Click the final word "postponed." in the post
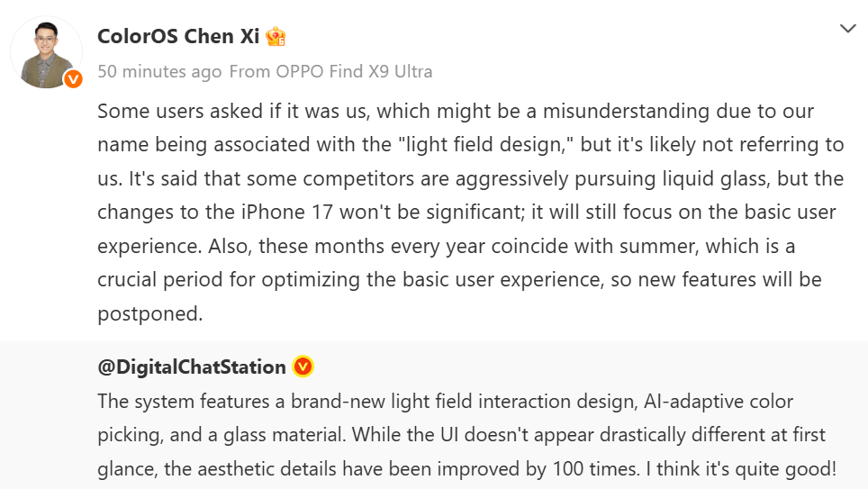This screenshot has width=868, height=489. click(x=150, y=314)
